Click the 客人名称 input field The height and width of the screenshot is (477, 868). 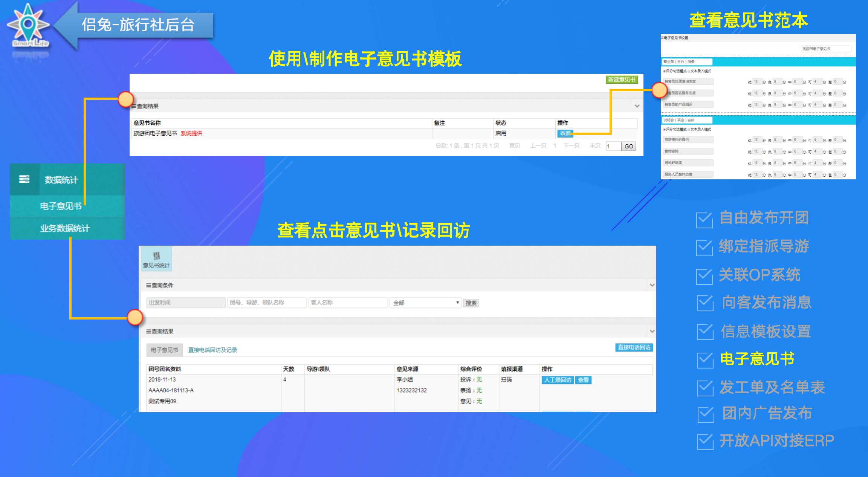point(348,303)
